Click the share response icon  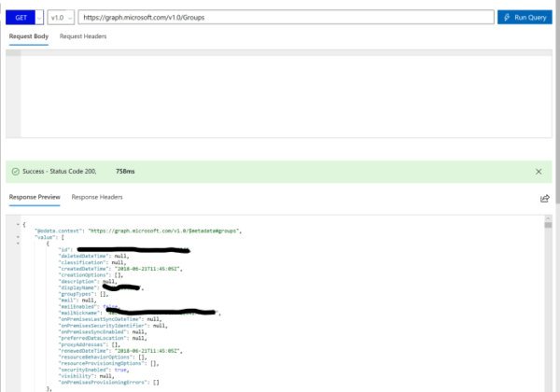(x=545, y=198)
